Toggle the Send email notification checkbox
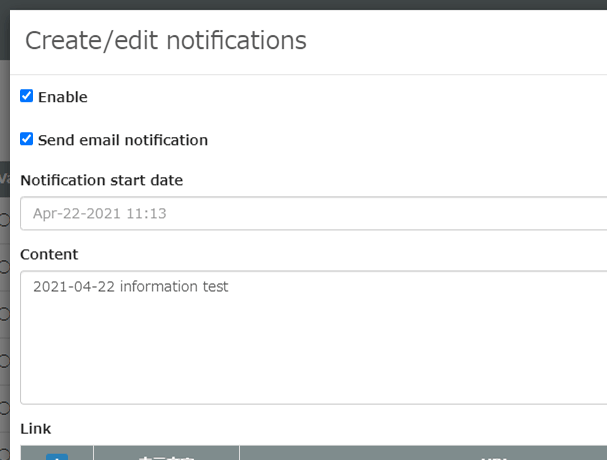 (x=27, y=139)
